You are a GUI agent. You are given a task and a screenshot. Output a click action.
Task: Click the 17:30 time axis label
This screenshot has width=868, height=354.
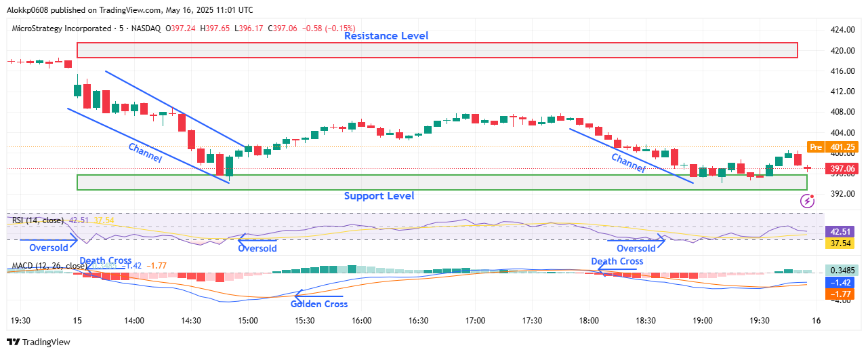[533, 321]
